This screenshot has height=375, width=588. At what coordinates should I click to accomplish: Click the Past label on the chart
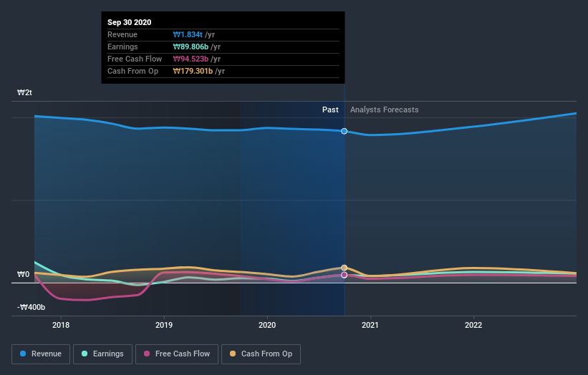(x=330, y=109)
